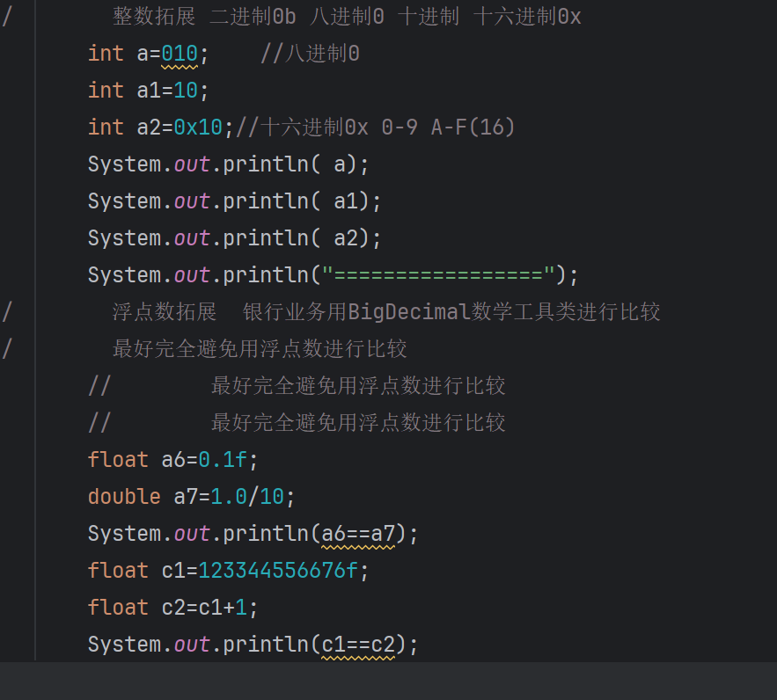
Task: Click the BigDecimal comment line
Action: click(x=385, y=312)
